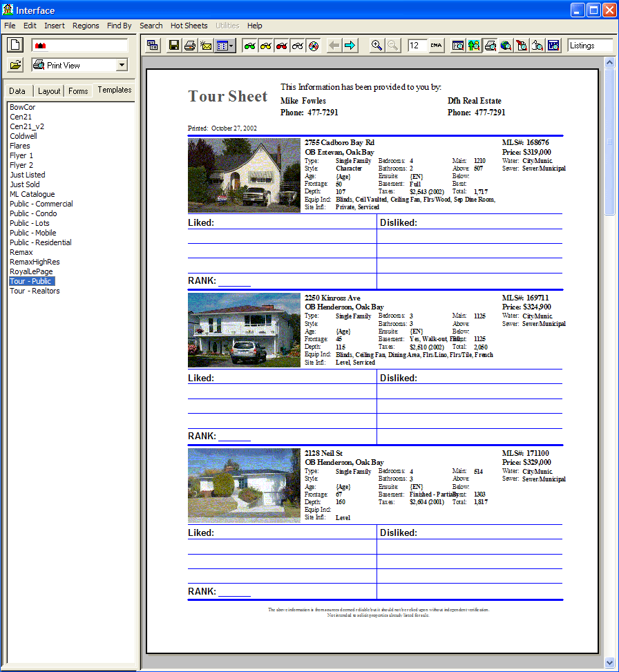
Task: Select the Tour - Realtors template
Action: tap(35, 291)
